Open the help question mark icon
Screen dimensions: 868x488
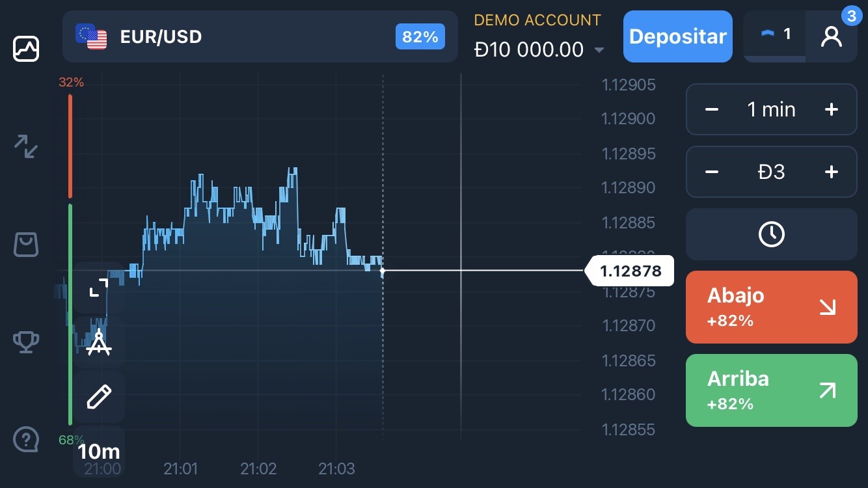pyautogui.click(x=26, y=440)
